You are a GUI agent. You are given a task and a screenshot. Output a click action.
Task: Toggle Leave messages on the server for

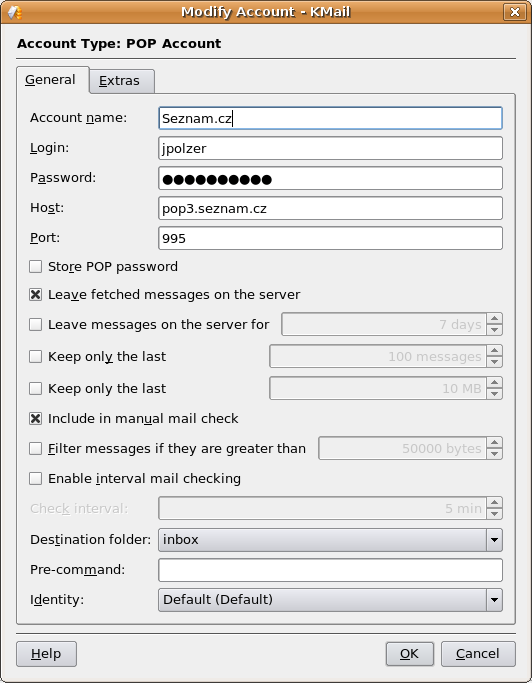click(35, 325)
